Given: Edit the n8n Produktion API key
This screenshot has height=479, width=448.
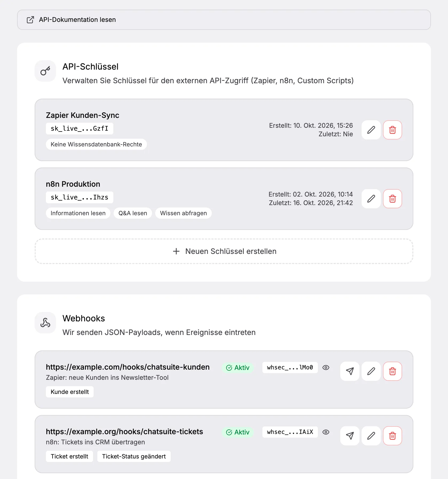Looking at the screenshot, I should coord(371,199).
